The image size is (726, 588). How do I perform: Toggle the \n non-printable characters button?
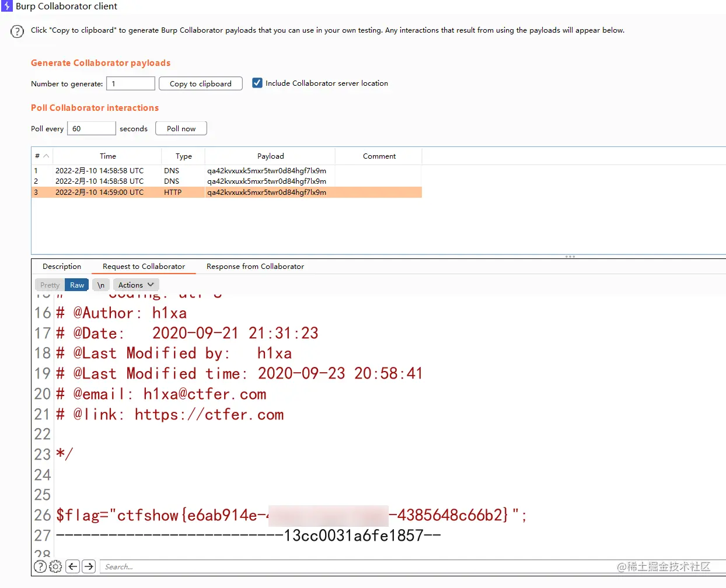pyautogui.click(x=101, y=285)
